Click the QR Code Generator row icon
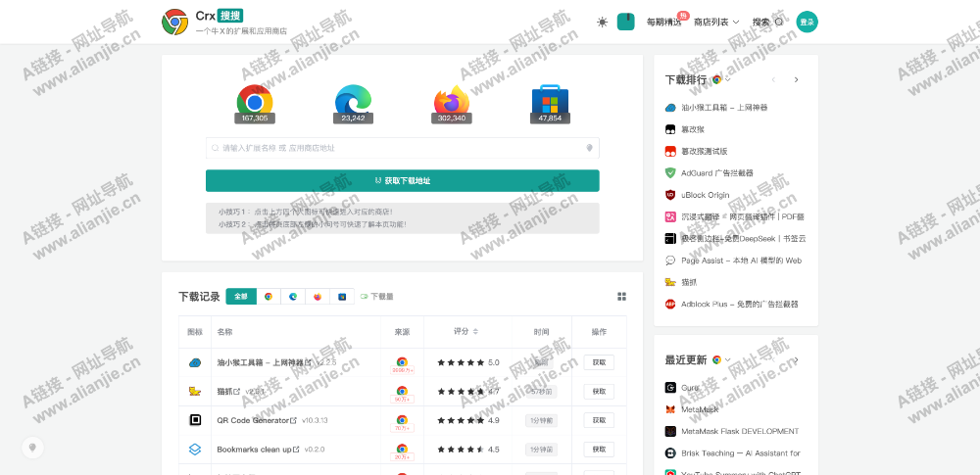980x475 pixels. tap(195, 420)
